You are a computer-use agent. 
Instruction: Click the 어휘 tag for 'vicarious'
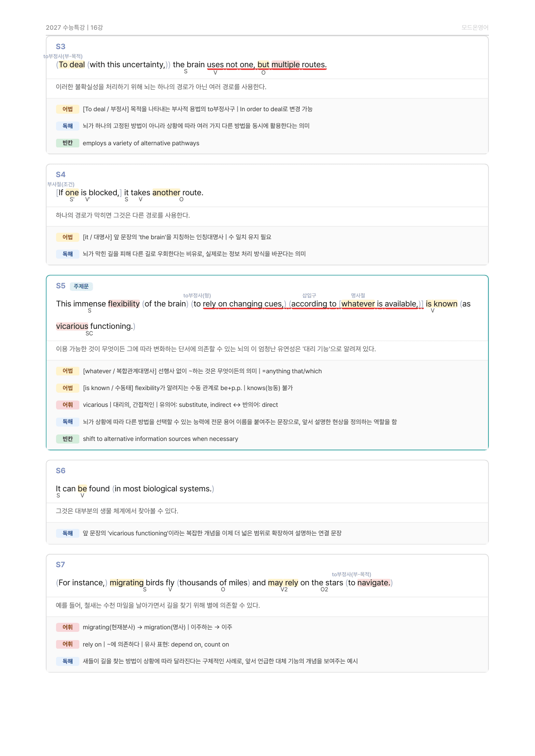(x=67, y=405)
